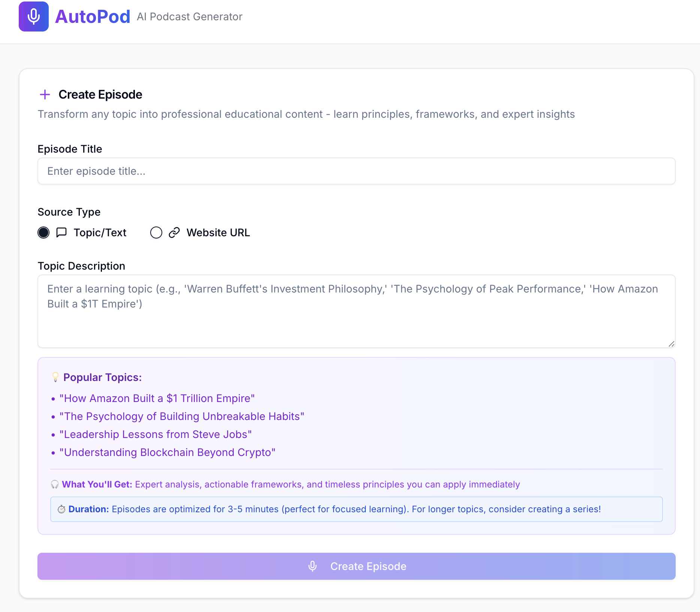Click the lightbulb icon next to Popular Topics
Image resolution: width=700 pixels, height=612 pixels.
point(55,377)
